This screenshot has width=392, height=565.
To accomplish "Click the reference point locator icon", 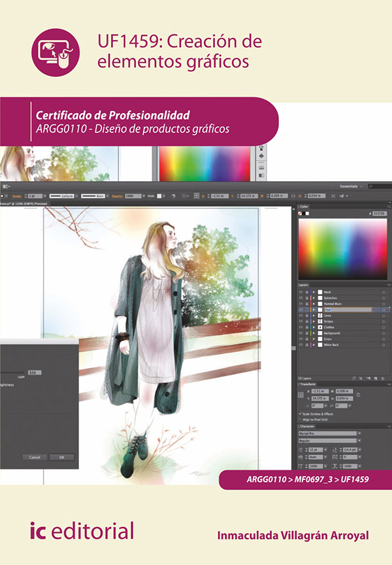I will (x=301, y=395).
